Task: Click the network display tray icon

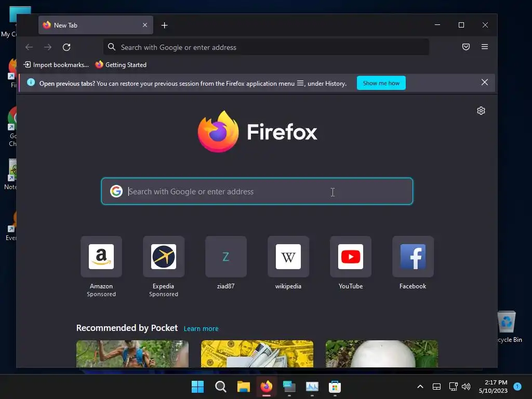Action: (x=453, y=387)
